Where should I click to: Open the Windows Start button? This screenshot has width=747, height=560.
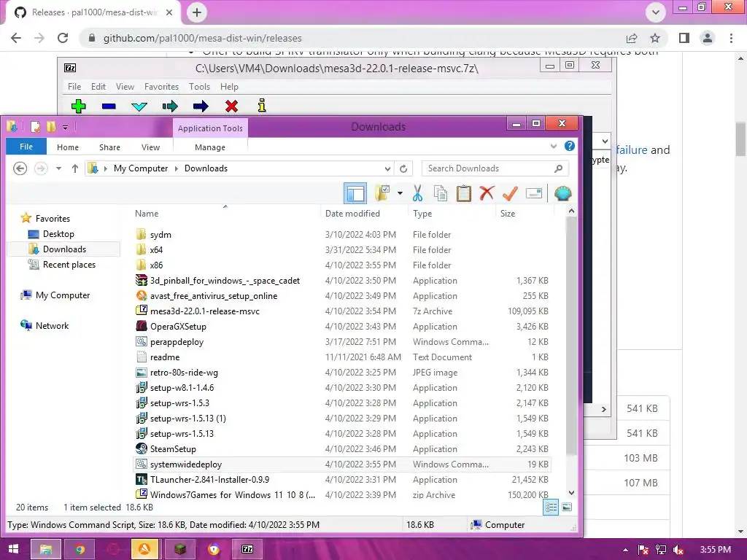(13, 549)
